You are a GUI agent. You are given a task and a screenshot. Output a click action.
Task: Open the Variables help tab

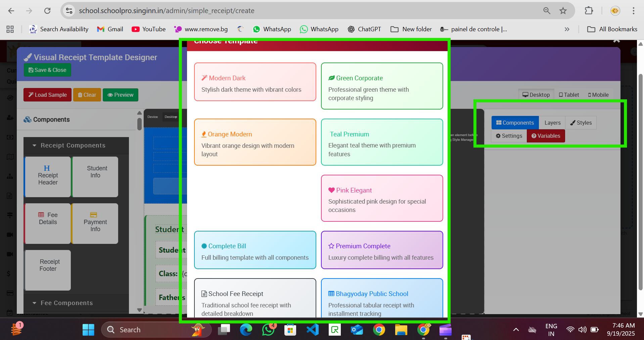(x=546, y=136)
